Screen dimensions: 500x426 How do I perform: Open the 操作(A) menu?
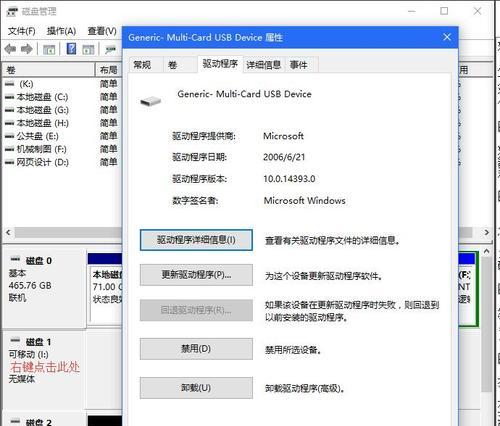(x=61, y=31)
